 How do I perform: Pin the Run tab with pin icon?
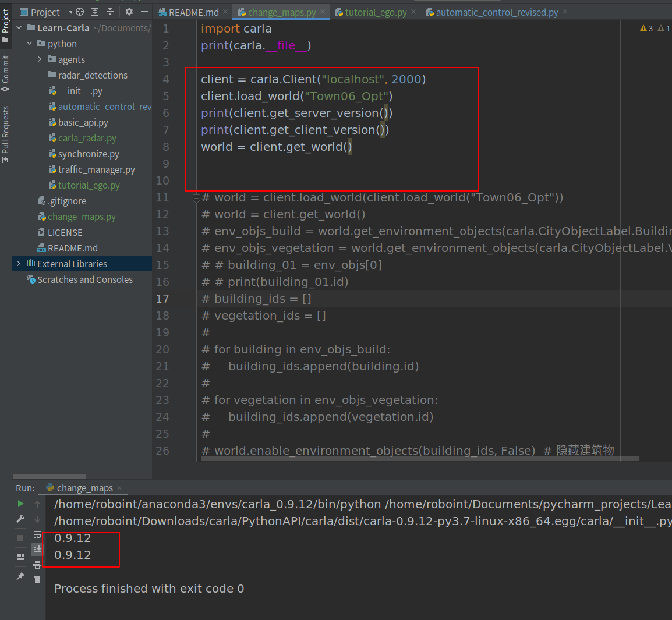tap(20, 576)
